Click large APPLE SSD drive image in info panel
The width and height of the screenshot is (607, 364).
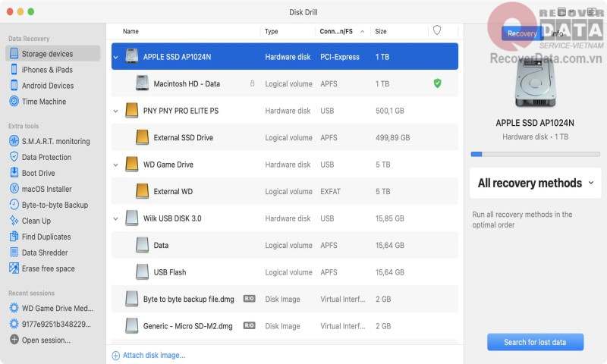pyautogui.click(x=535, y=83)
